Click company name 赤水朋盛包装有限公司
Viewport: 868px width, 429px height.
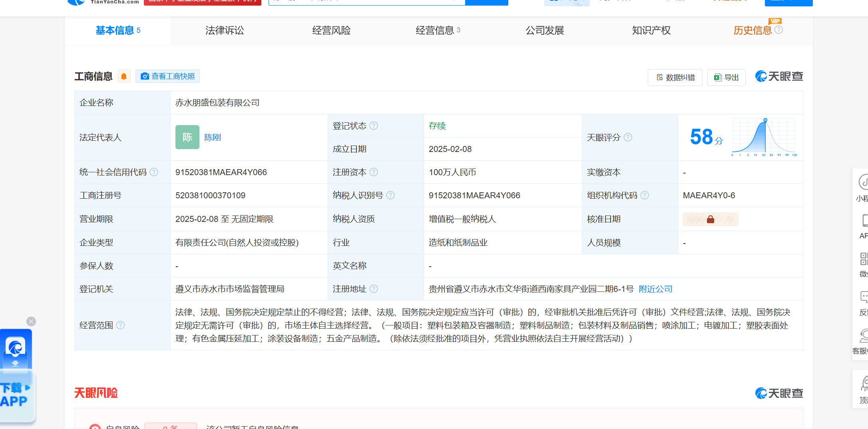[217, 103]
